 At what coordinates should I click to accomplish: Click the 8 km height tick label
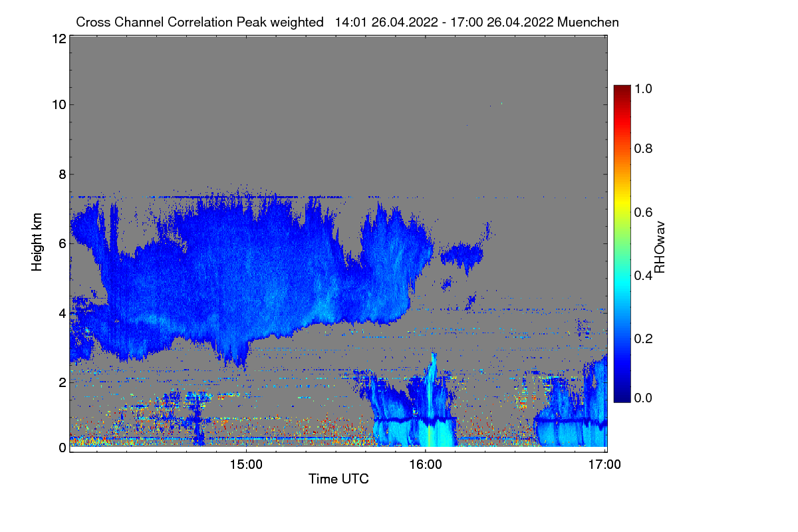62,174
